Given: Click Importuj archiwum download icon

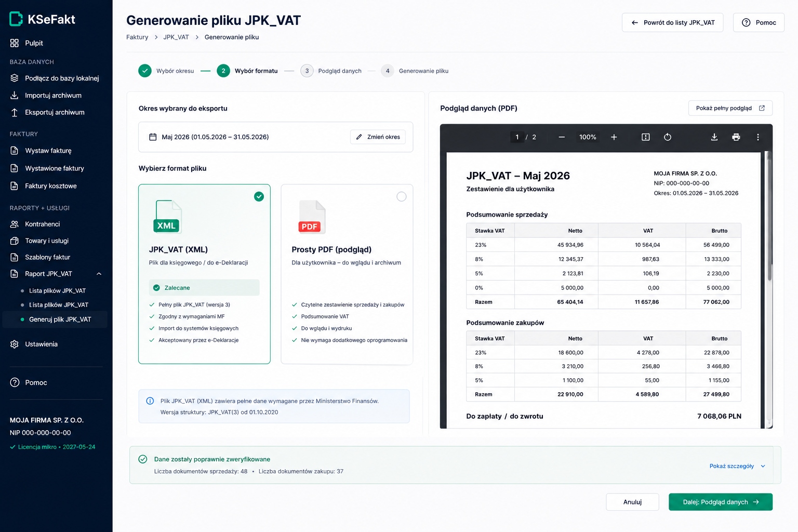Looking at the screenshot, I should [15, 95].
